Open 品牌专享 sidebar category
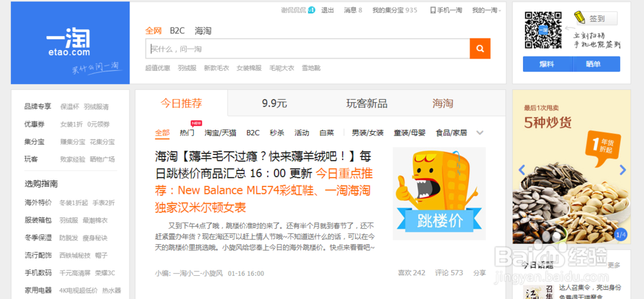 [38, 107]
